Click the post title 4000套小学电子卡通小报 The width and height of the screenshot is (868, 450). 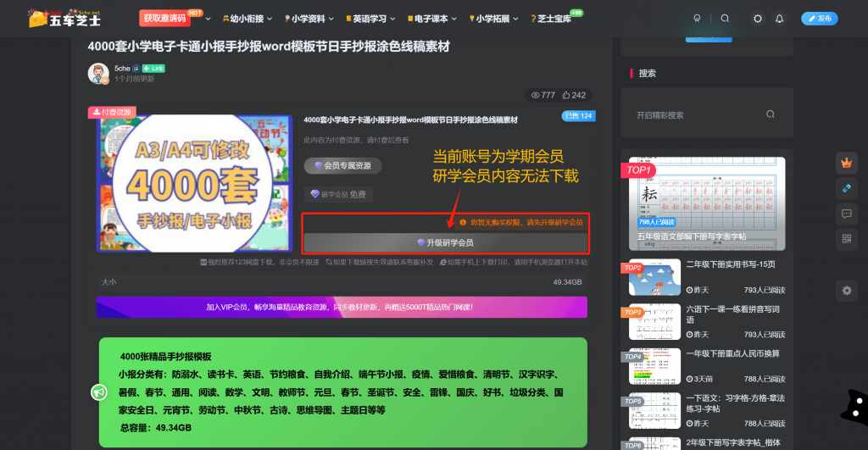pyautogui.click(x=269, y=47)
